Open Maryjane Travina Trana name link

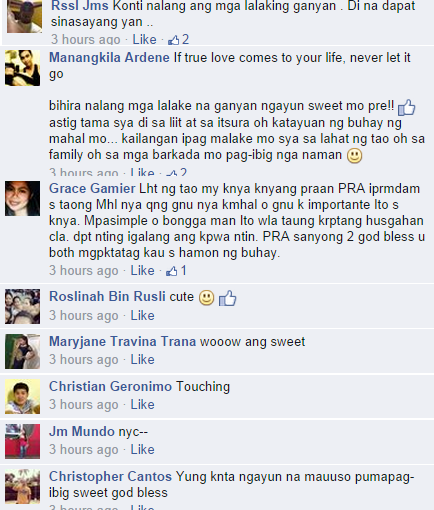pyautogui.click(x=122, y=342)
